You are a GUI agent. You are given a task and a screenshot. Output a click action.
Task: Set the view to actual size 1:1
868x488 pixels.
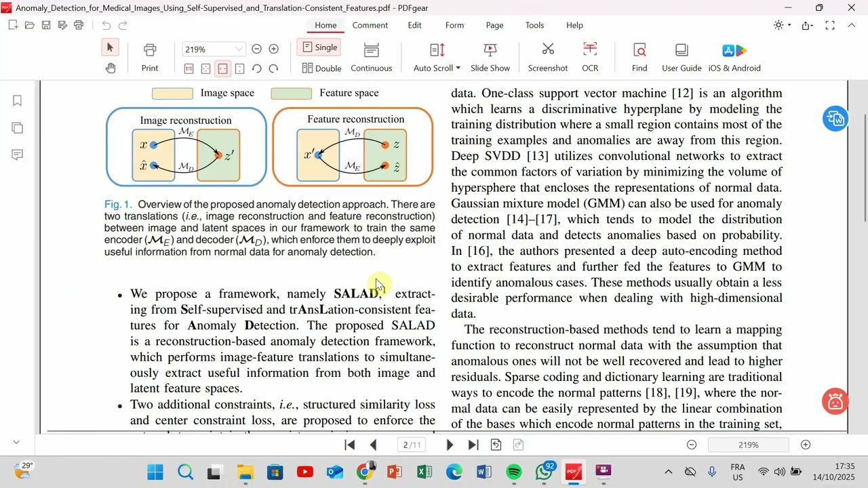point(189,68)
